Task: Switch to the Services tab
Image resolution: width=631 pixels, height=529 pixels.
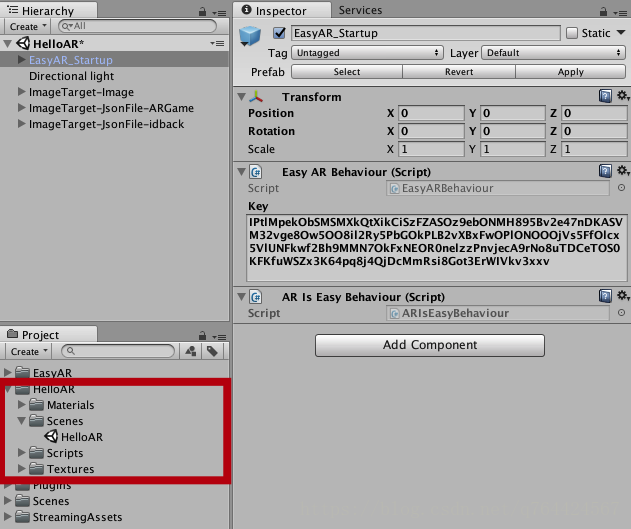Action: pyautogui.click(x=360, y=10)
